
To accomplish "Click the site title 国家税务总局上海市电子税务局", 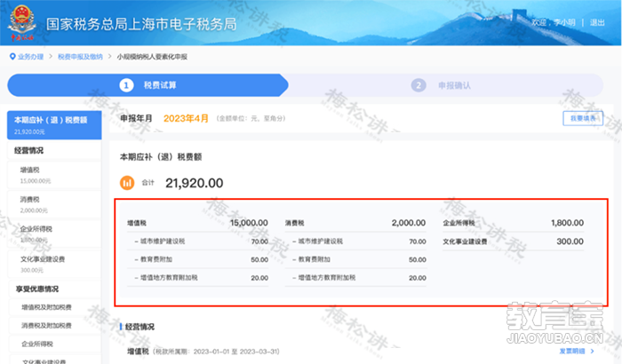I will [x=141, y=24].
